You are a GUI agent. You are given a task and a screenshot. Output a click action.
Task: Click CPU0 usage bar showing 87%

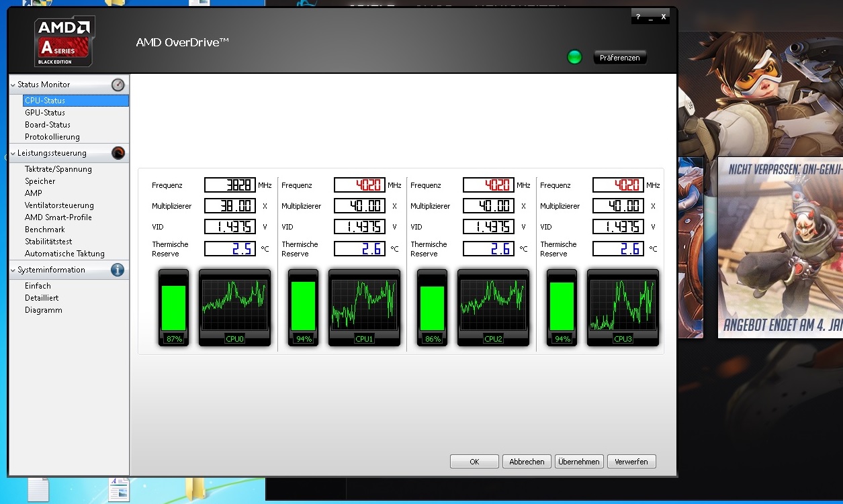point(174,308)
